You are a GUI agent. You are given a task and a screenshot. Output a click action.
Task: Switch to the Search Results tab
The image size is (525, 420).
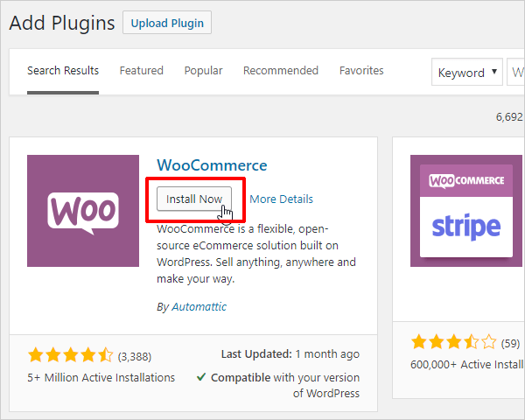coord(63,71)
